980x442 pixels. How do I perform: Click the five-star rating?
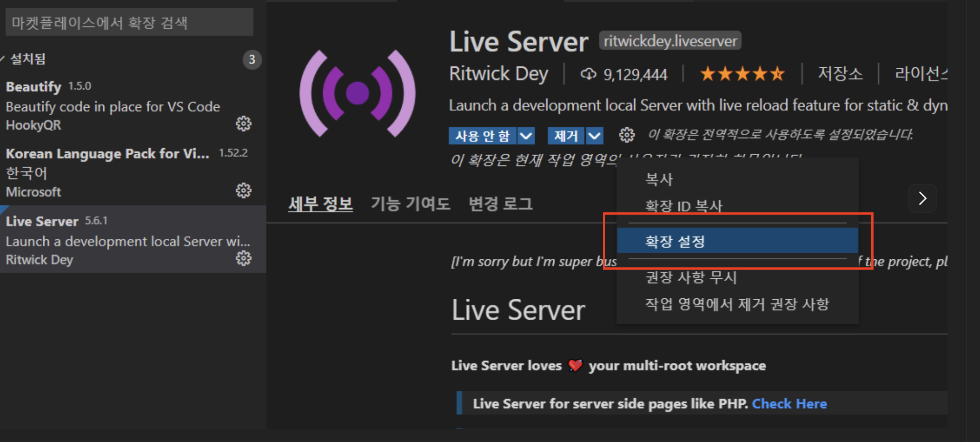tap(742, 73)
